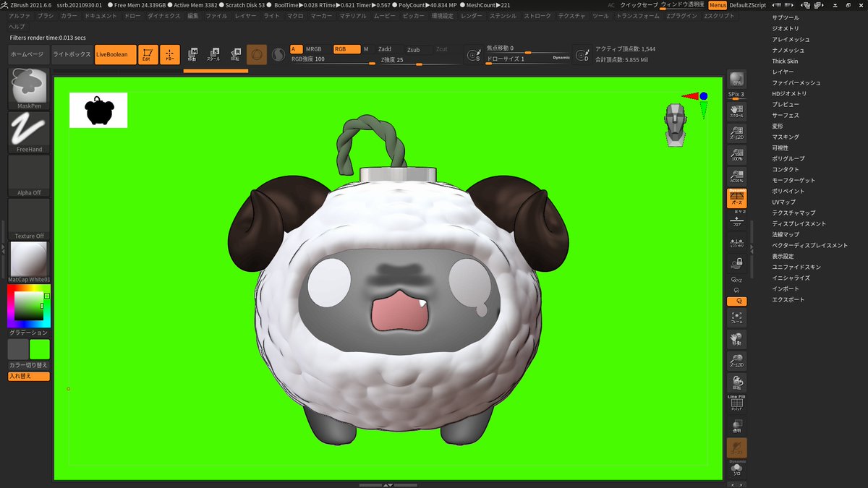Toggle XYZ rotation mode

737,281
